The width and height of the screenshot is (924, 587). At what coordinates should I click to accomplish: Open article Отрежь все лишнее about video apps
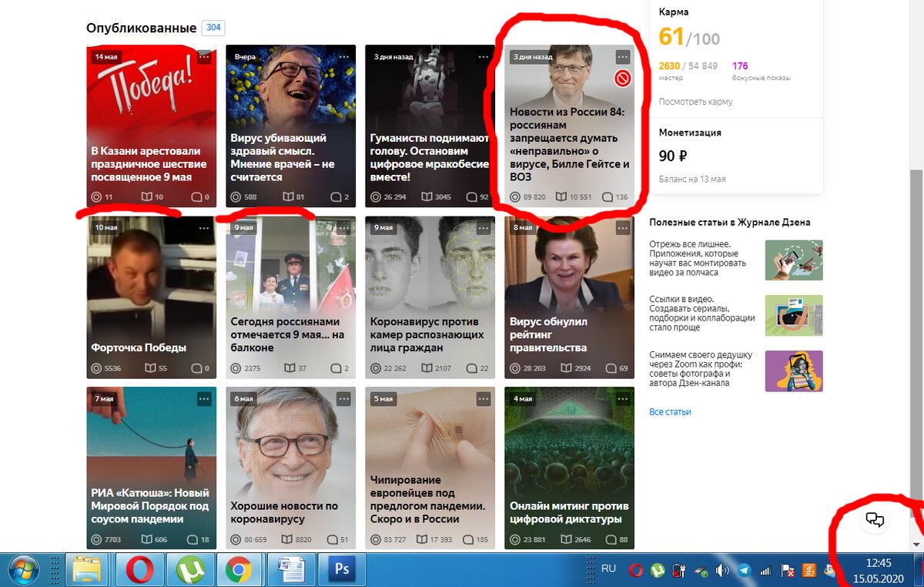coord(698,259)
